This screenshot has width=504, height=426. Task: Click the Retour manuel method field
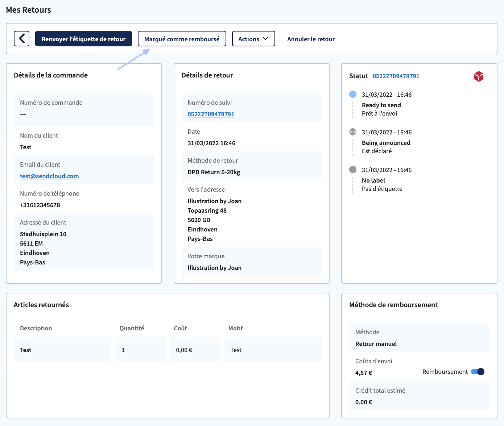click(419, 338)
